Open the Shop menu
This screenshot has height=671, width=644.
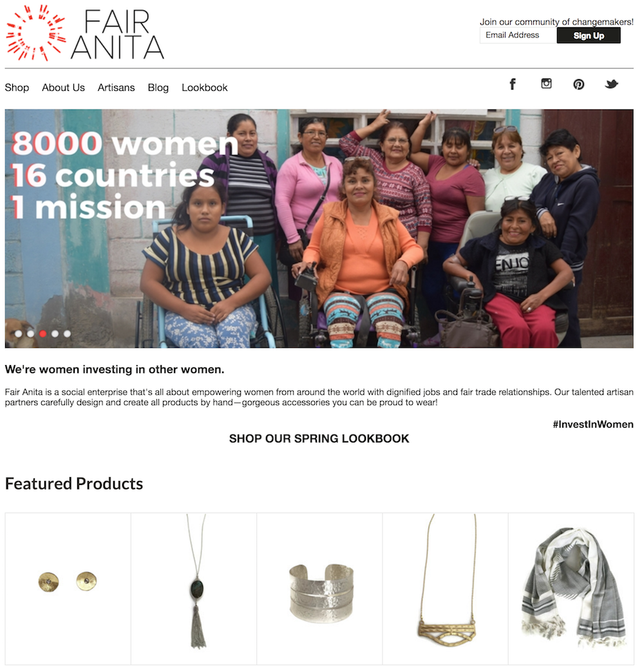pos(17,89)
